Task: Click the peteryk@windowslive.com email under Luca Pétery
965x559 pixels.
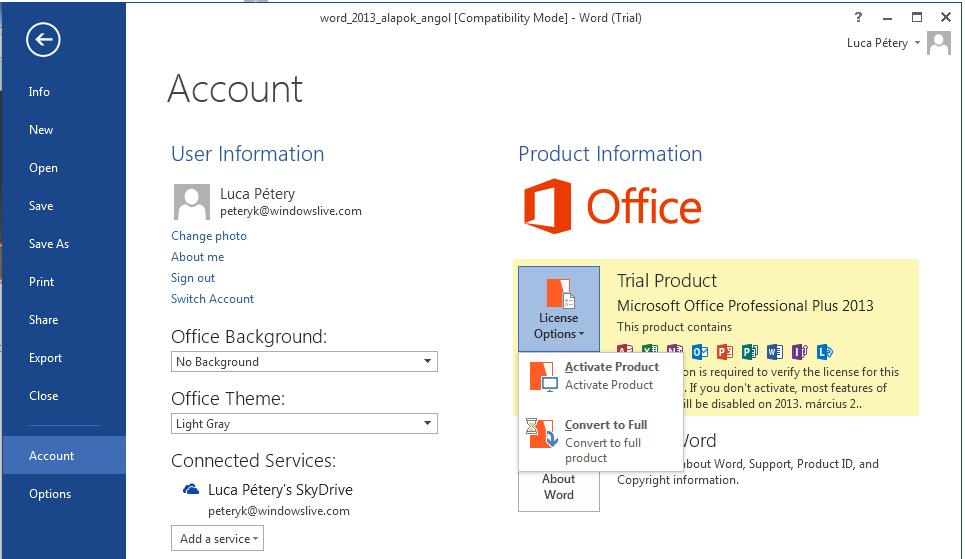Action: (290, 211)
